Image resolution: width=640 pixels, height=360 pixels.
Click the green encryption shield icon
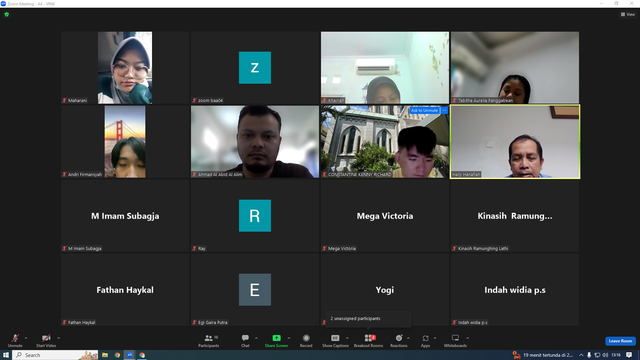[7, 14]
